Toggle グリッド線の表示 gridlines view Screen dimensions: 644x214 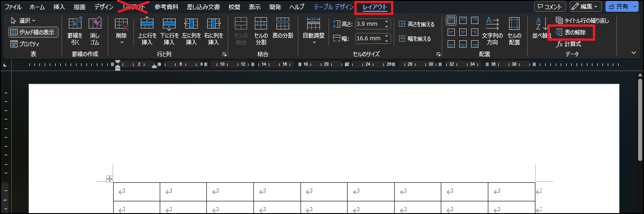(x=33, y=32)
